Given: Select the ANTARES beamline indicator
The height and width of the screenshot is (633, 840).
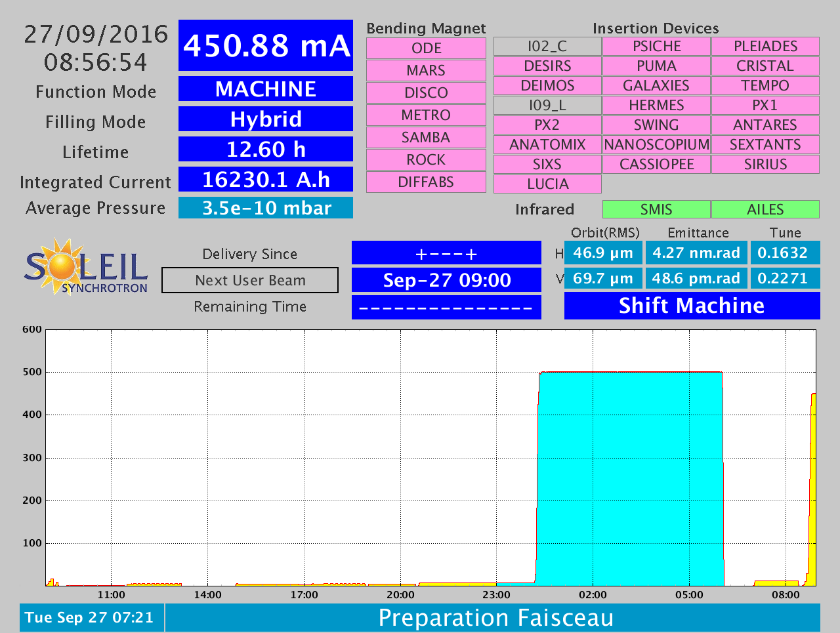Looking at the screenshot, I should pos(765,125).
